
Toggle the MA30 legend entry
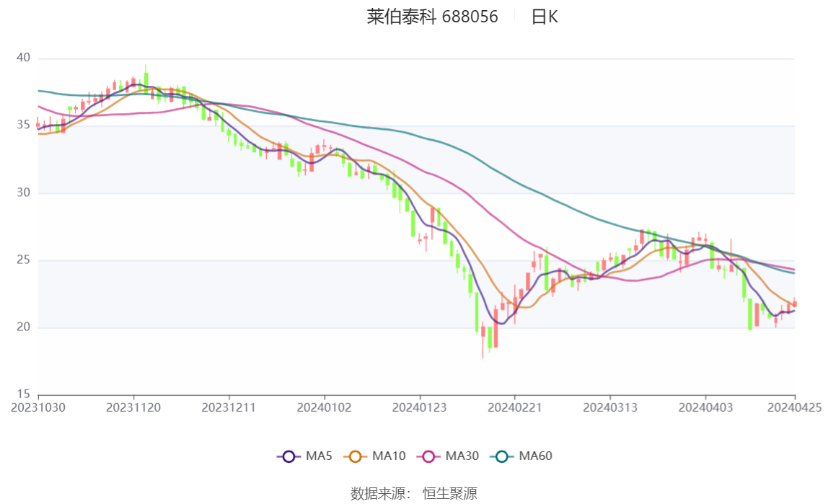(448, 456)
